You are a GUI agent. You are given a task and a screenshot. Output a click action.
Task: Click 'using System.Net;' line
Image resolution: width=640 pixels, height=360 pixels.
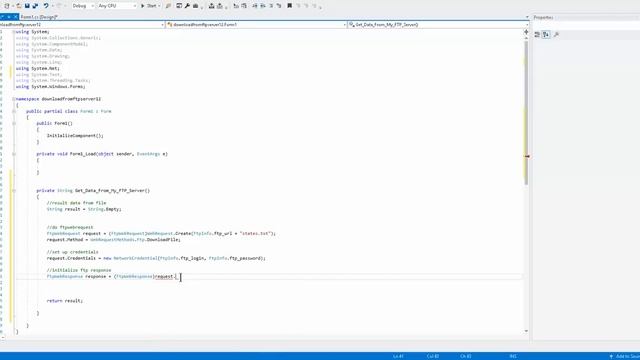(38, 68)
